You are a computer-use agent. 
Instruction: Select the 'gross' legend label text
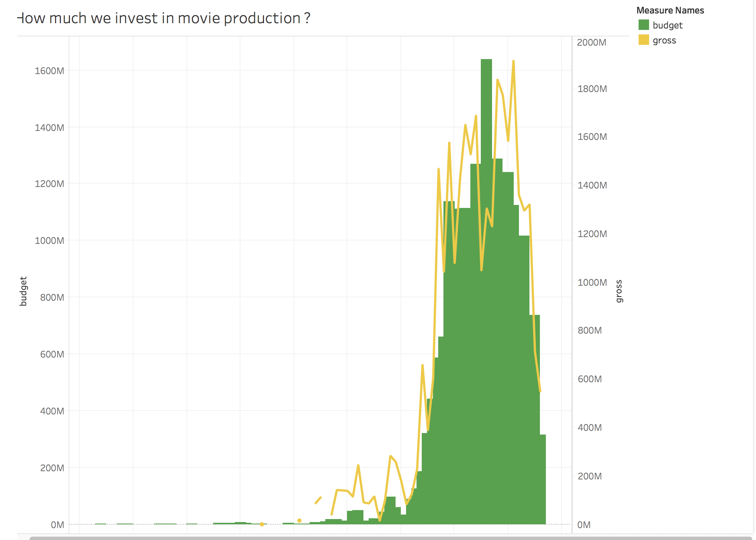(664, 40)
